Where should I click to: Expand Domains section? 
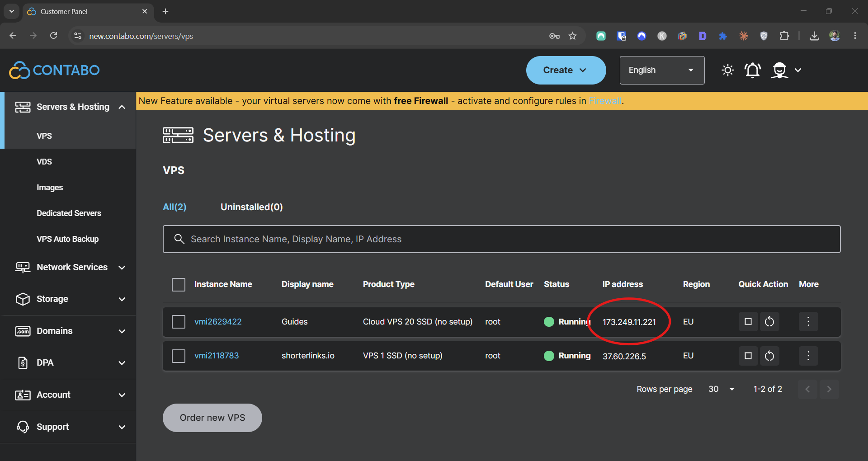tap(122, 331)
